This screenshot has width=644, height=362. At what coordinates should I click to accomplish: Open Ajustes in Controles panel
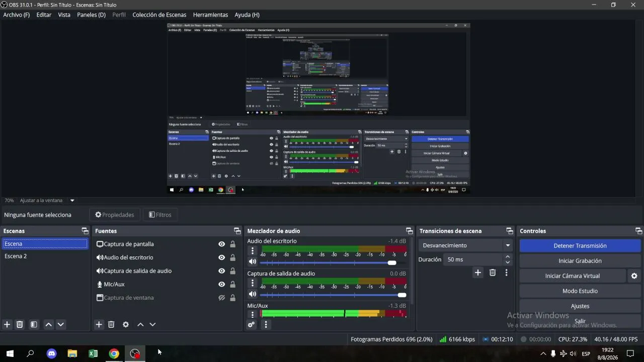(x=580, y=306)
